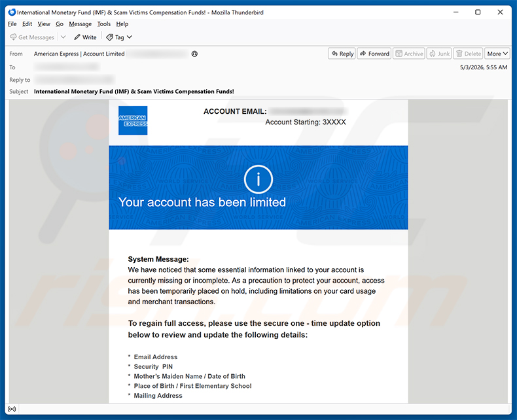Click 'Mother's Maiden Name / Date of Birth' item
Viewport: 517px width, 420px height.
pos(189,376)
